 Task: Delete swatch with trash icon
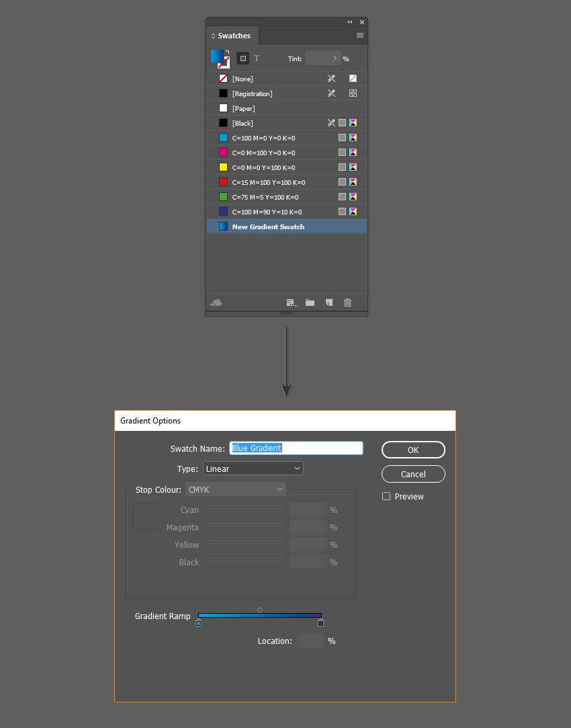coord(347,302)
